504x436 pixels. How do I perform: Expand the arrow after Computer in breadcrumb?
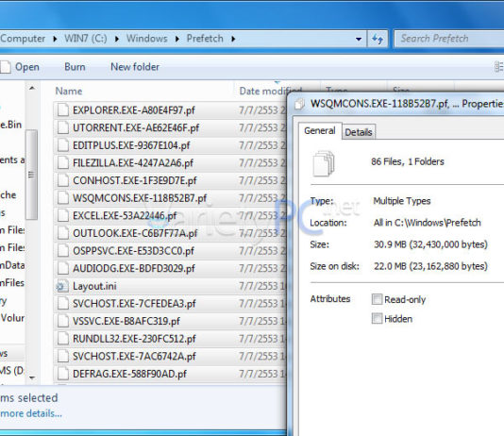point(55,39)
